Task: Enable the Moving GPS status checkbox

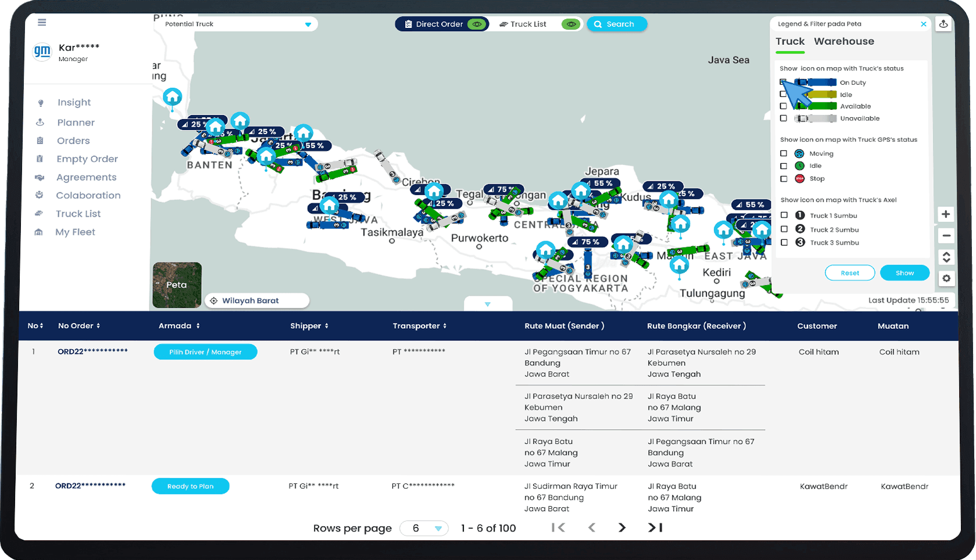Action: pos(784,153)
